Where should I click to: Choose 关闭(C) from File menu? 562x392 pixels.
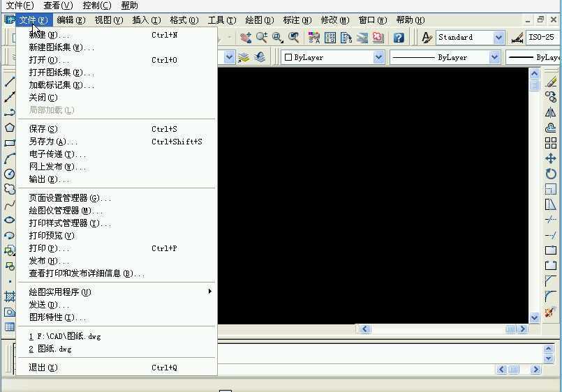coord(117,98)
